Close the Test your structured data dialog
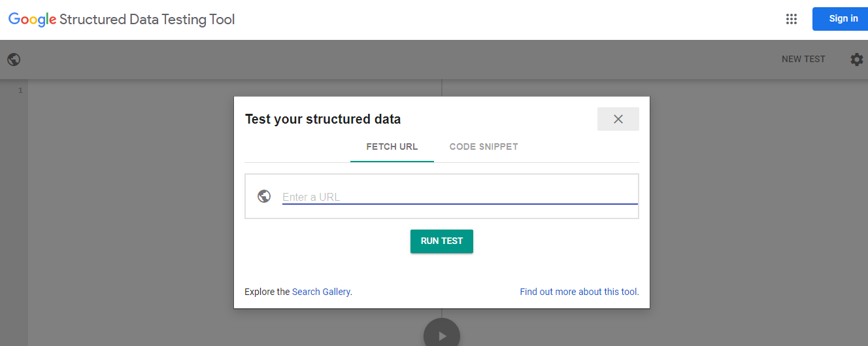The width and height of the screenshot is (868, 346). [618, 119]
